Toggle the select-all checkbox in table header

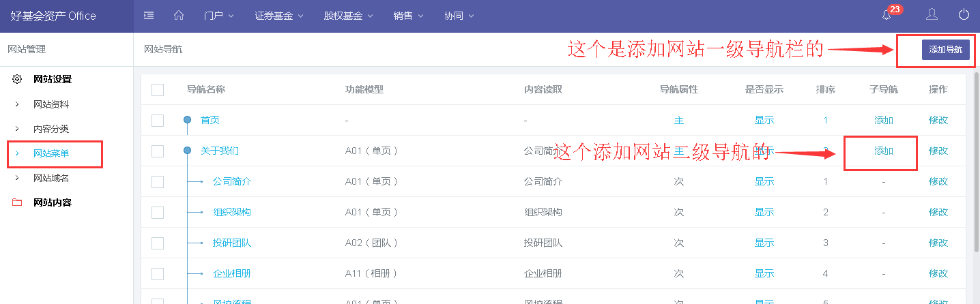click(158, 90)
